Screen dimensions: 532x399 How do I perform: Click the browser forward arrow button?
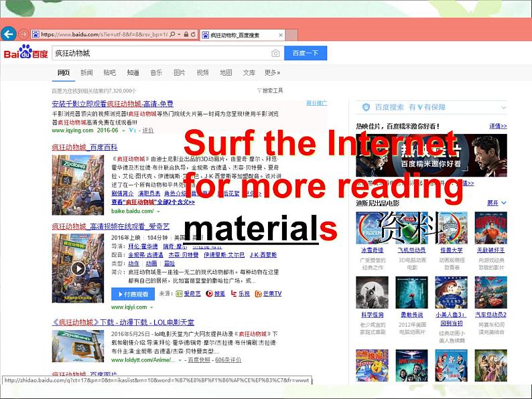click(23, 34)
